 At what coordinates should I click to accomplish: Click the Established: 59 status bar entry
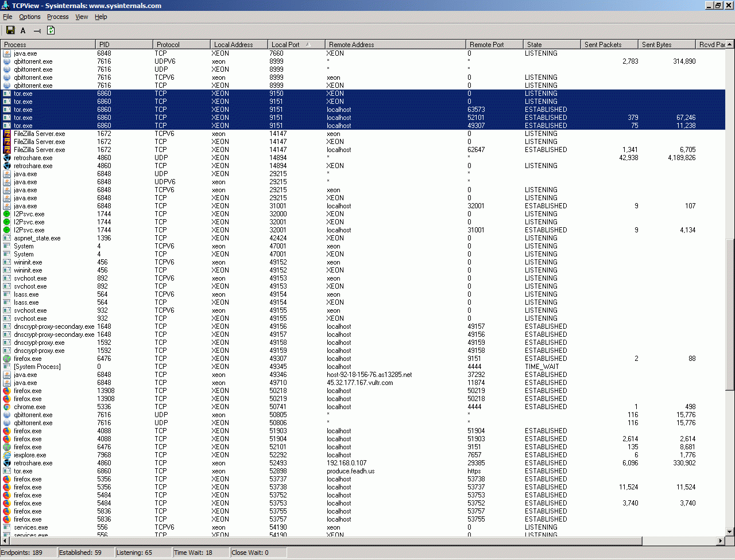(87, 553)
